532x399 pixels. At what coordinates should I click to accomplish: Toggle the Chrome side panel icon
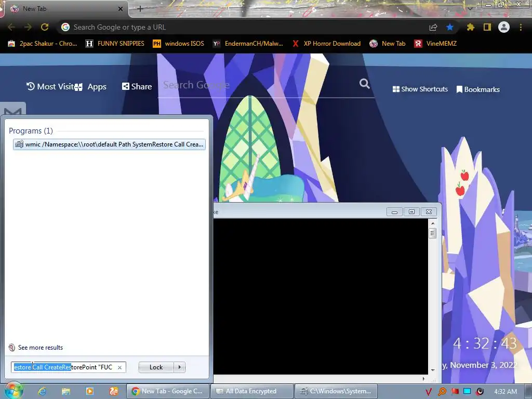click(487, 27)
